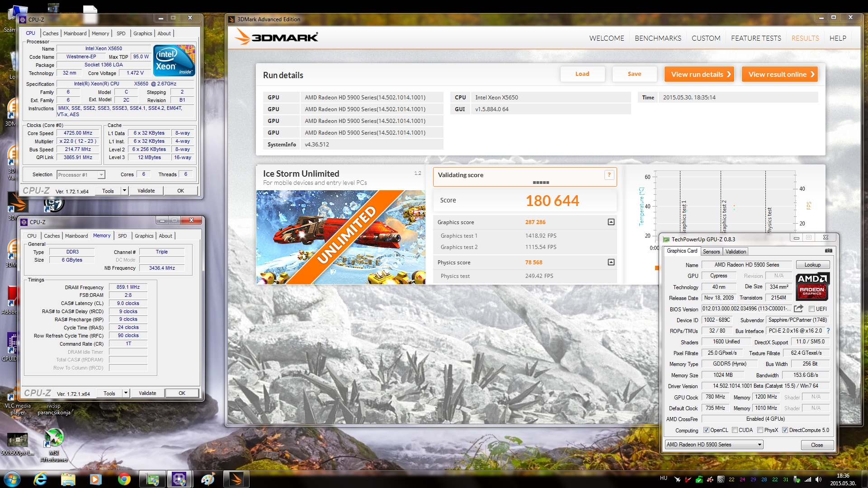Click the View run details button
The image size is (868, 488).
click(699, 74)
